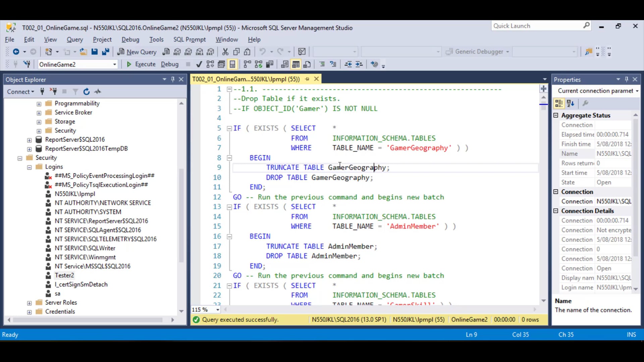Click the Open File folder icon
The image size is (644, 362).
tap(83, 52)
